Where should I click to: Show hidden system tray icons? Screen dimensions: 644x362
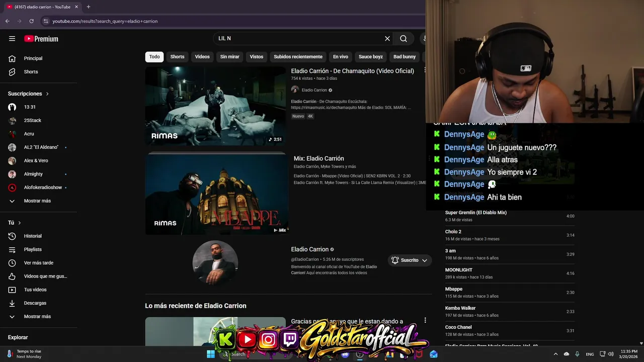click(x=555, y=354)
